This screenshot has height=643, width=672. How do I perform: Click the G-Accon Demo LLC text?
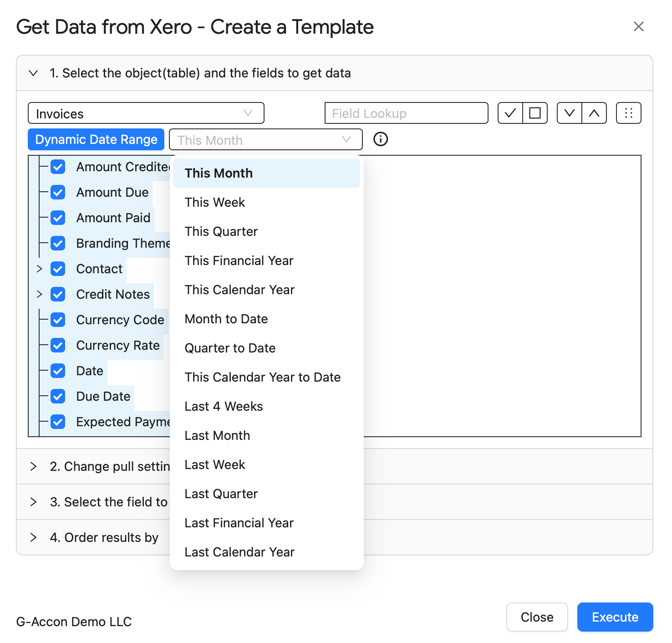pyautogui.click(x=74, y=622)
